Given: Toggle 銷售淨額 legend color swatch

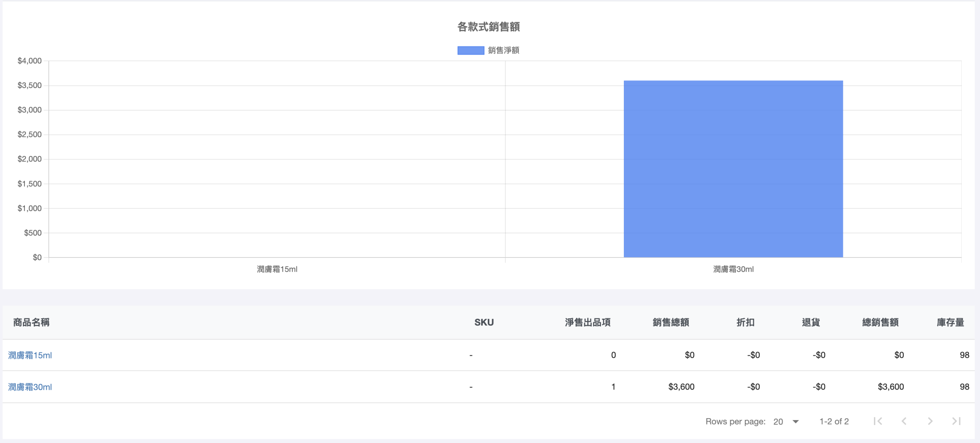Looking at the screenshot, I should coord(471,50).
